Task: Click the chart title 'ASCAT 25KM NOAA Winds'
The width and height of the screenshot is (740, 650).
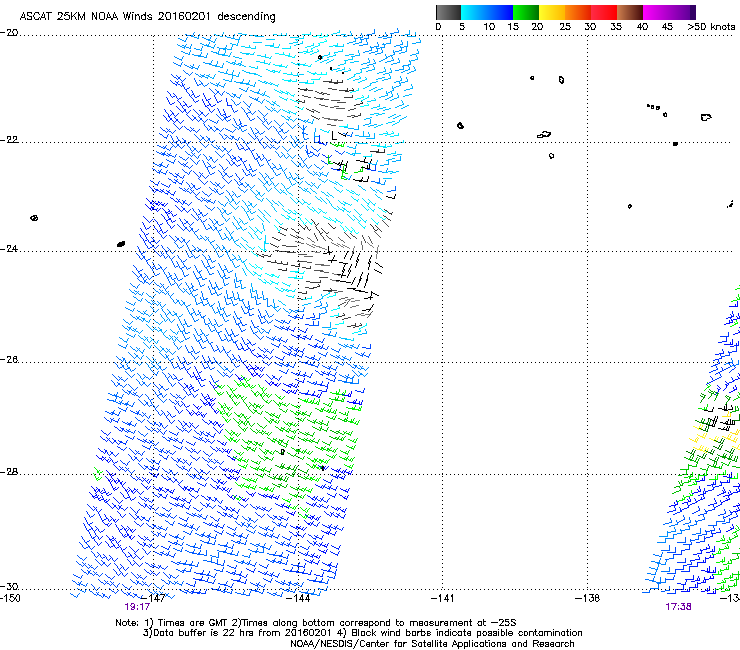Action: (86, 16)
